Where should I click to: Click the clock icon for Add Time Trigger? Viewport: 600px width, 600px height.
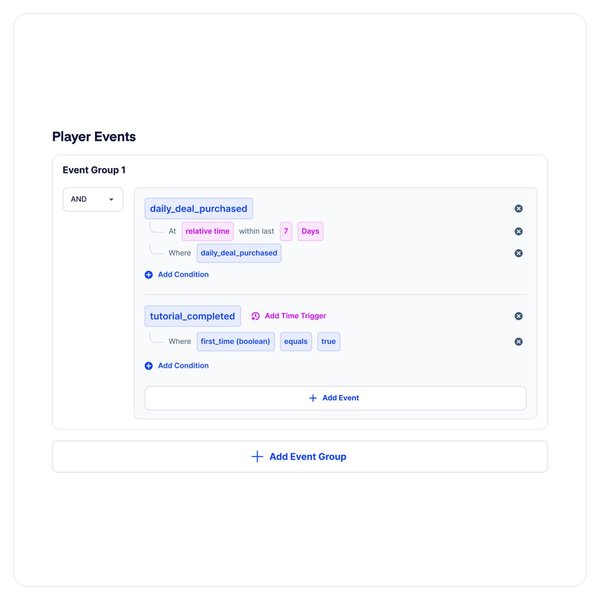click(x=255, y=316)
